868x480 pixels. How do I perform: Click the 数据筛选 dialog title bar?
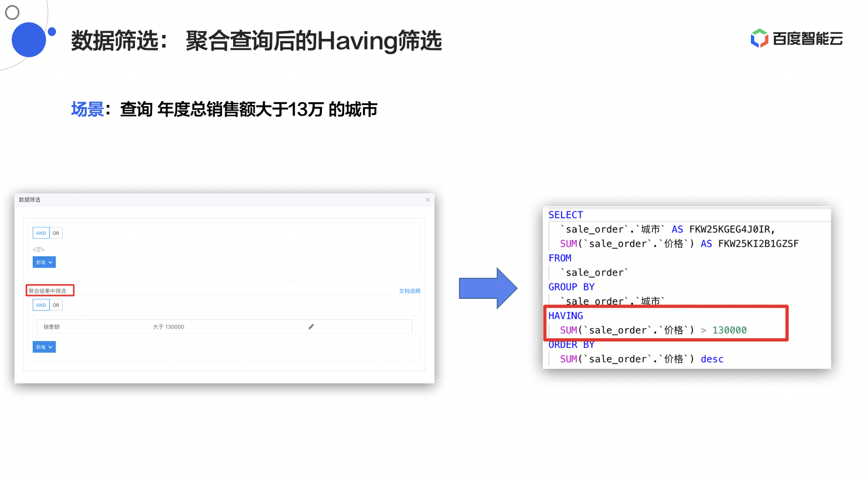[x=222, y=199]
